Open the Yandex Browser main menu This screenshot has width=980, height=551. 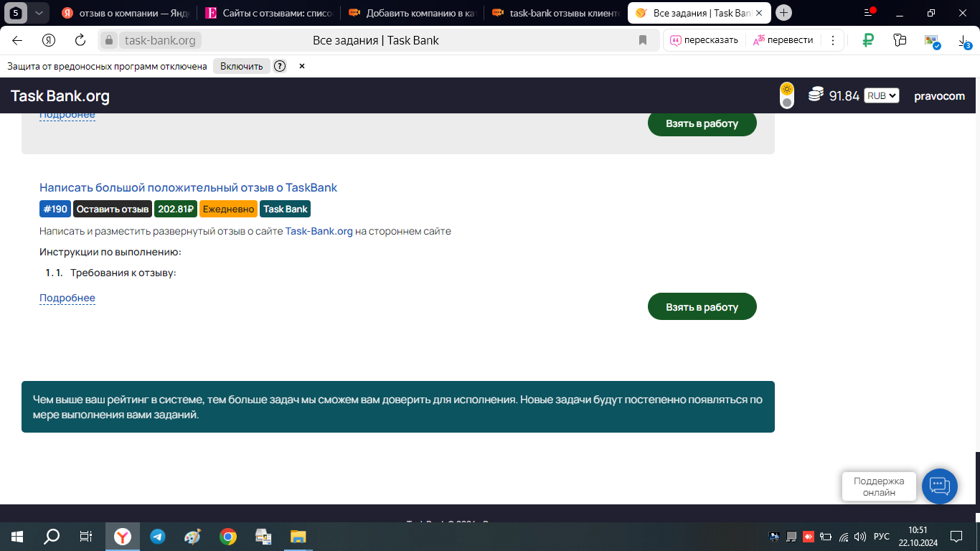pos(869,13)
